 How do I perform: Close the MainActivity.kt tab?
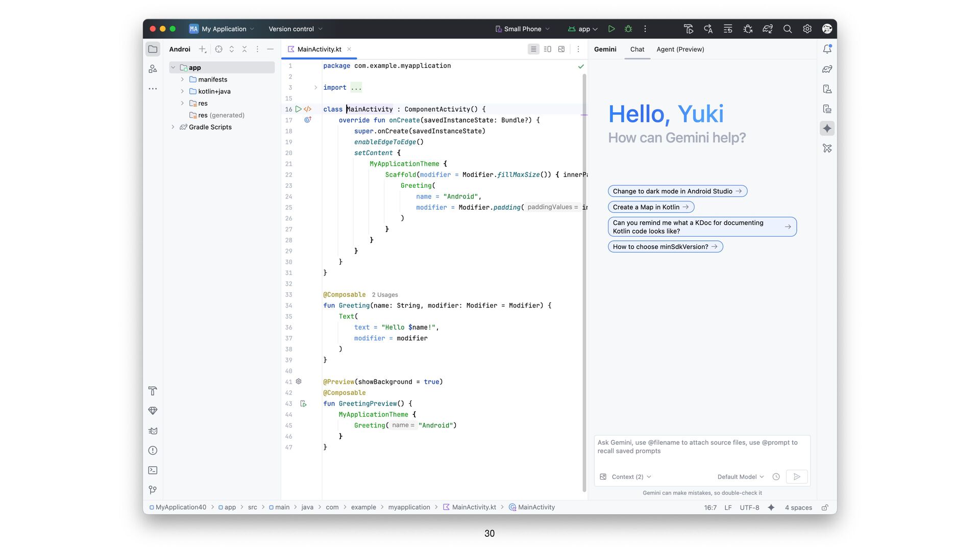click(x=349, y=49)
